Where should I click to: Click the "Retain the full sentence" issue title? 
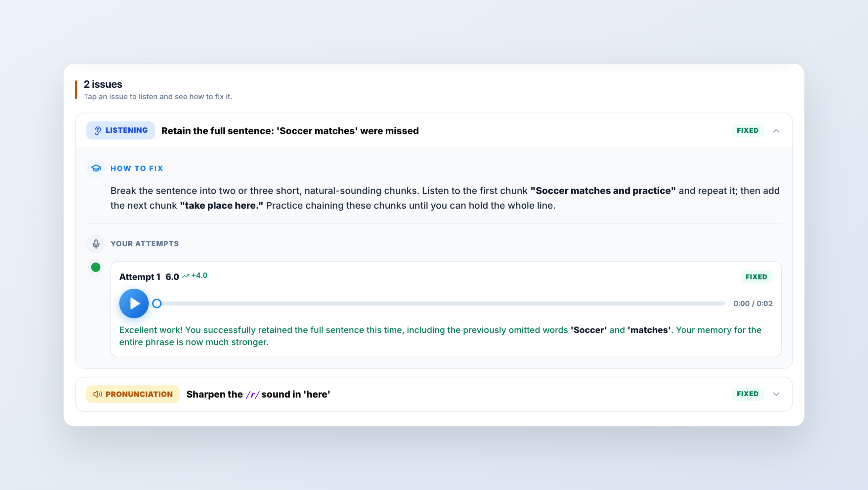point(290,130)
